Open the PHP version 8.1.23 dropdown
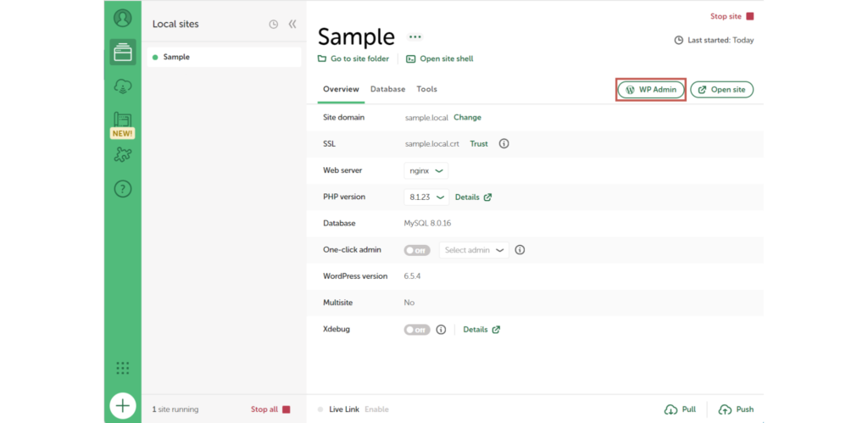 (426, 197)
